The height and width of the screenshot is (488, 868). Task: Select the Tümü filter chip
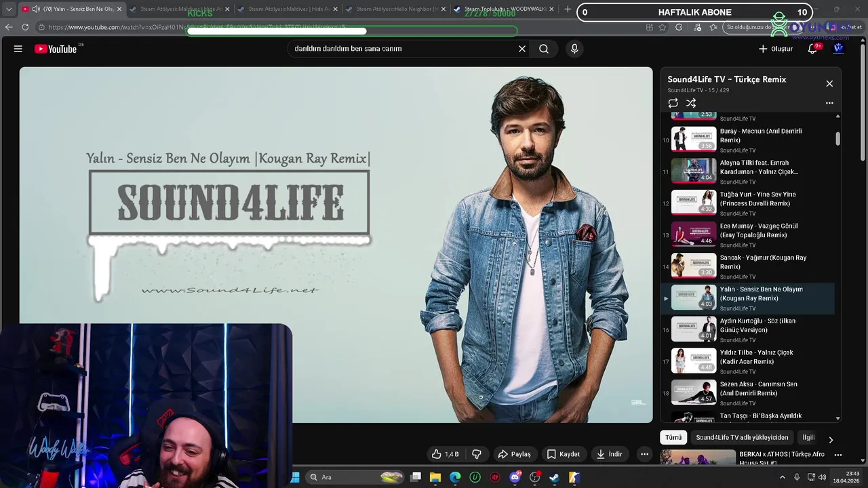click(673, 438)
